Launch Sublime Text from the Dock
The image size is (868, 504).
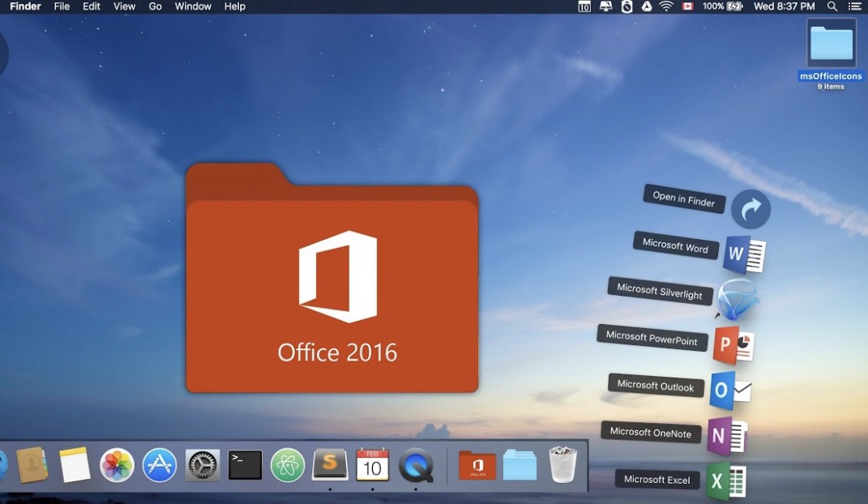(x=331, y=465)
